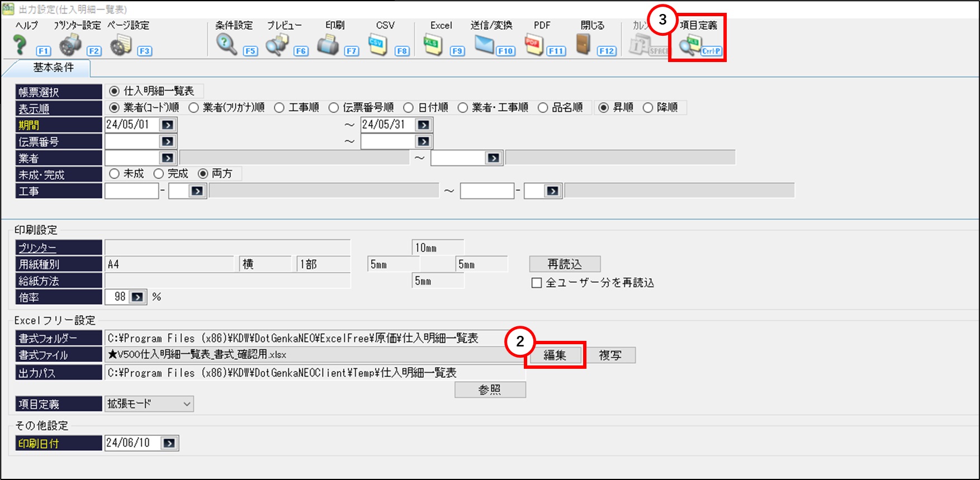Click the 再読込 reload button
The image size is (980, 480).
point(565,264)
